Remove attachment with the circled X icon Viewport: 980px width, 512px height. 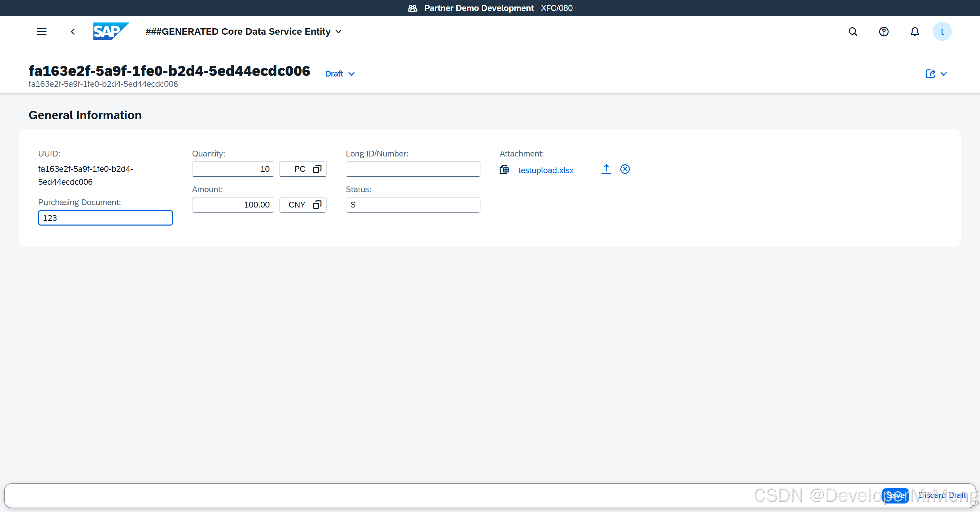tap(625, 169)
